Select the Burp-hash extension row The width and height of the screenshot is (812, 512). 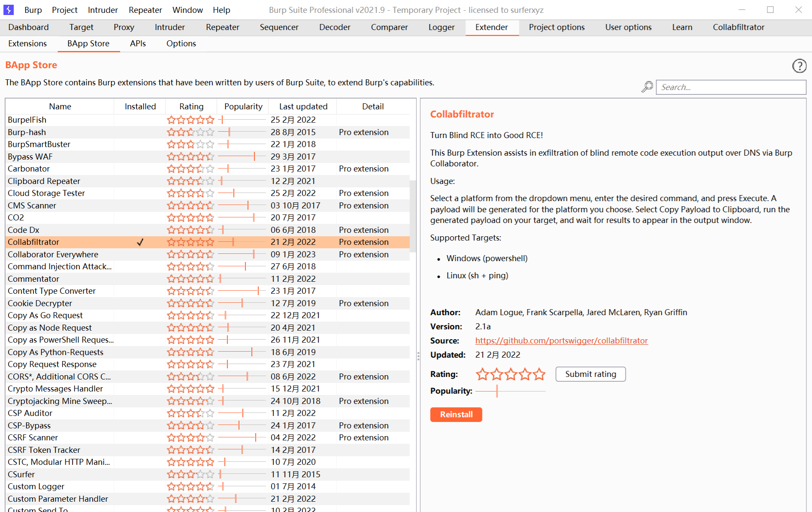point(208,132)
